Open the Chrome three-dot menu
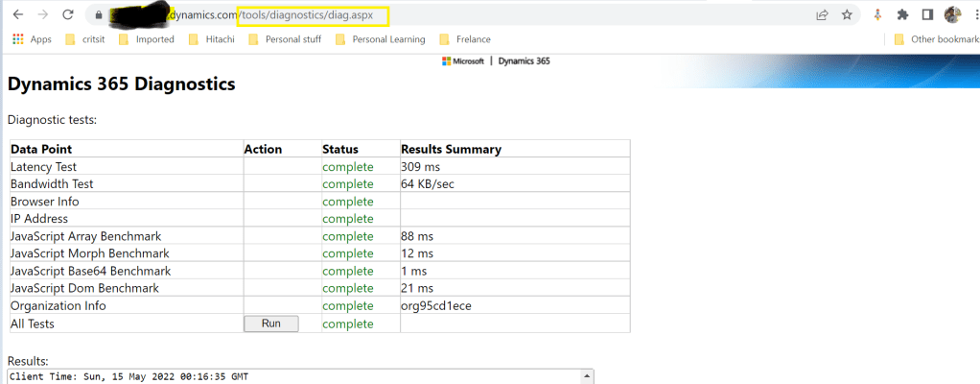The height and width of the screenshot is (384, 980). pos(971,15)
